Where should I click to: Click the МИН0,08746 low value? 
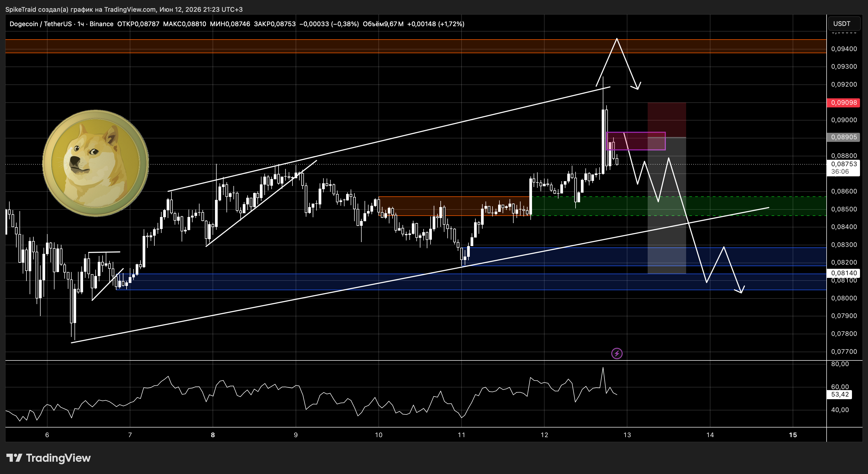coord(230,24)
